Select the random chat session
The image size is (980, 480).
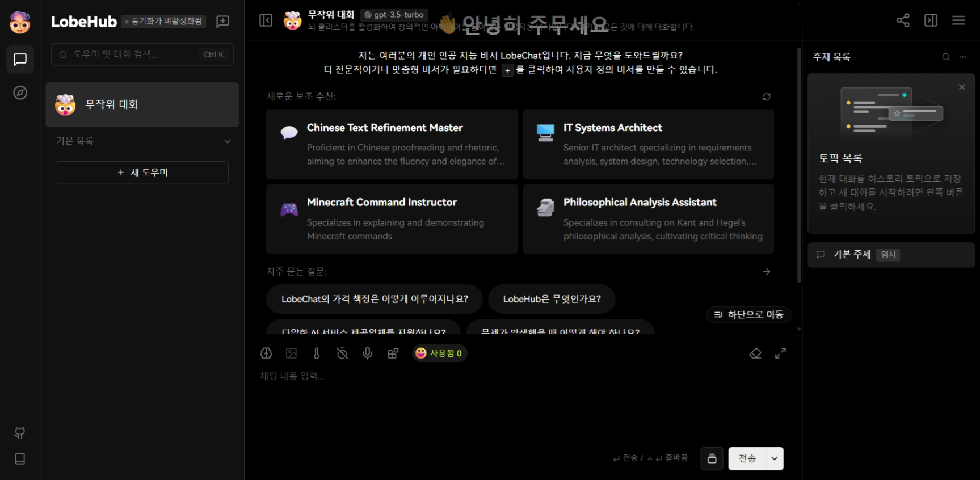click(x=142, y=104)
